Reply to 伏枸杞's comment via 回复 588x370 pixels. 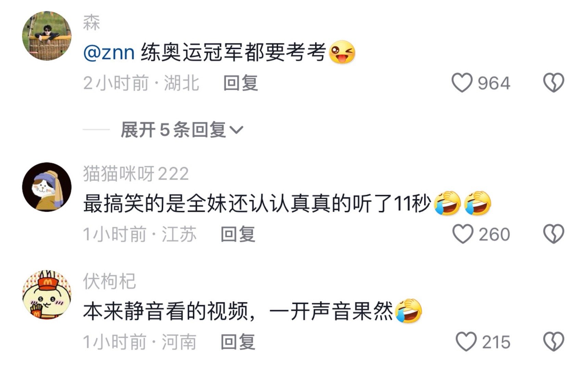[238, 342]
